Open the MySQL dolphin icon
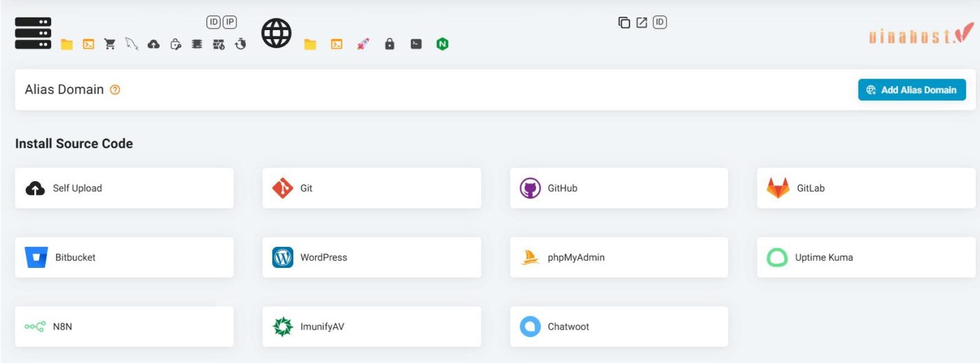Viewport: 980px width, 363px height. 132,44
